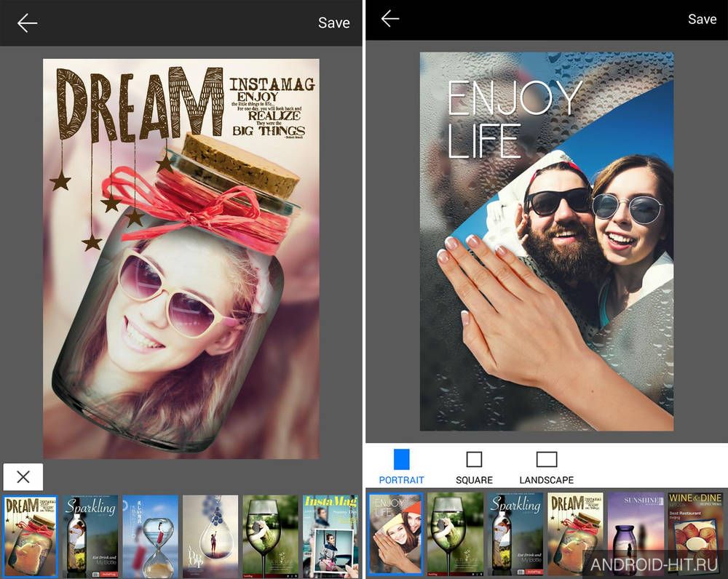Tap the DREAM title text on collage
Screen dimensions: 728x579
coord(139,104)
